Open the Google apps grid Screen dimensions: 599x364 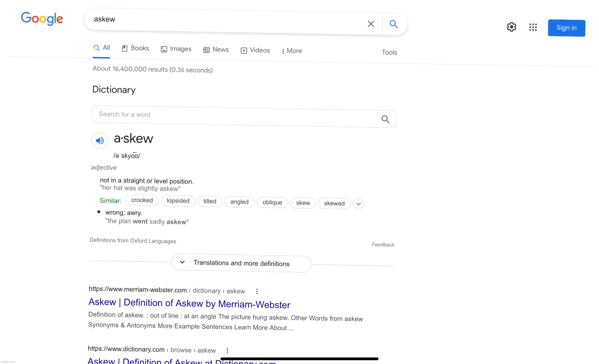(533, 27)
